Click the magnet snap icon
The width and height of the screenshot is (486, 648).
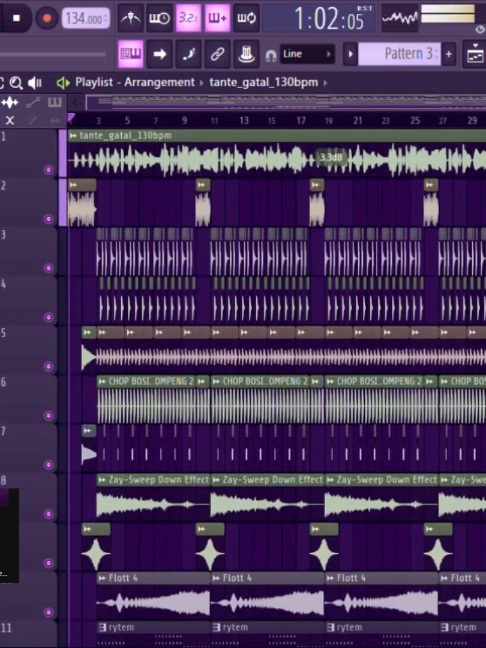click(271, 55)
